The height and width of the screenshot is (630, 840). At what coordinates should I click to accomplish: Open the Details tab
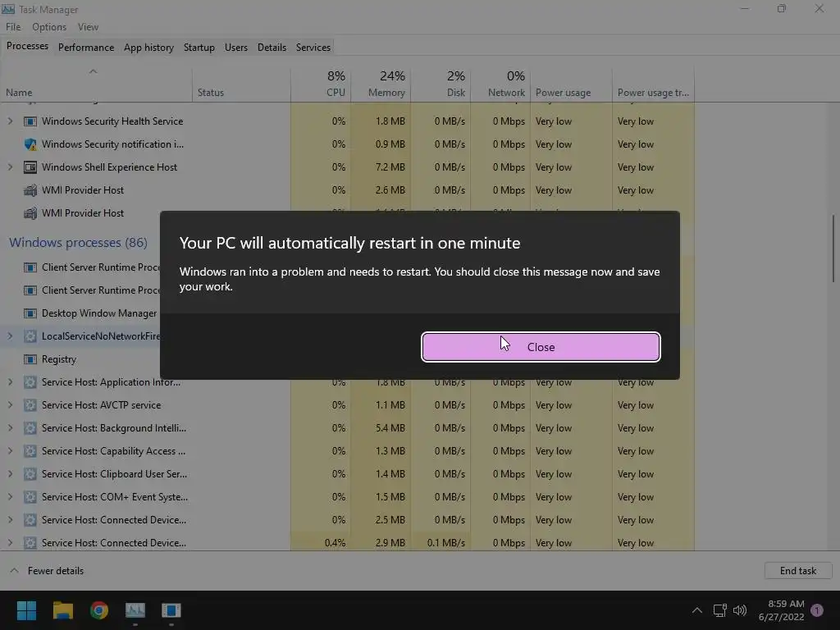272,47
